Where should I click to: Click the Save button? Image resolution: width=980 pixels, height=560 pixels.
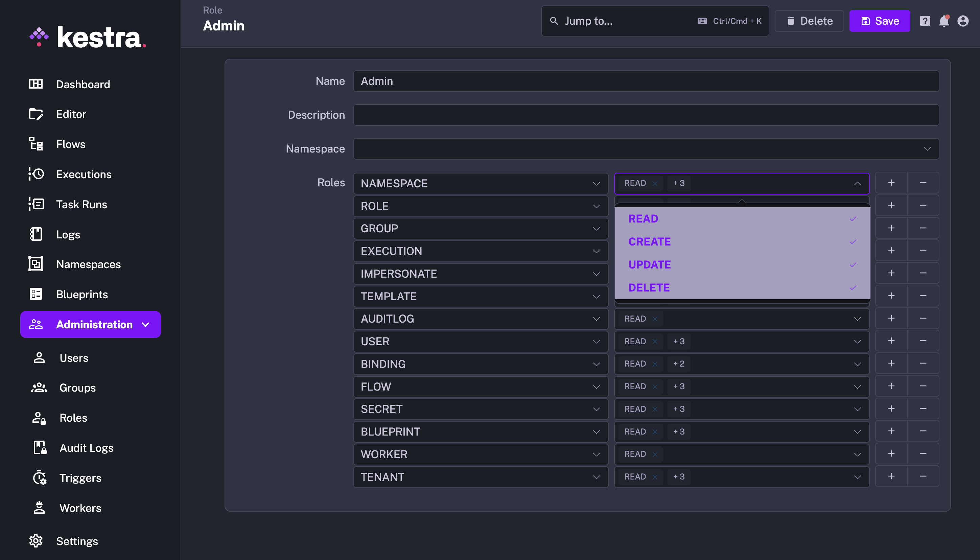pos(879,21)
